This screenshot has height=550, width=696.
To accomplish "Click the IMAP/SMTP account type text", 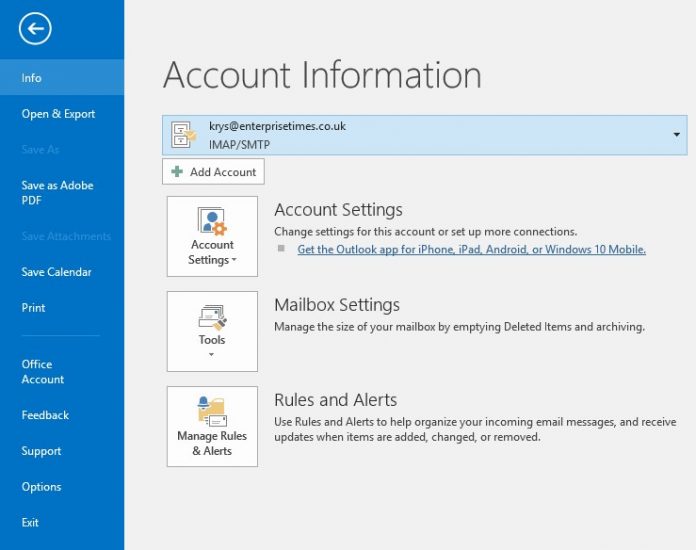I will [x=239, y=144].
